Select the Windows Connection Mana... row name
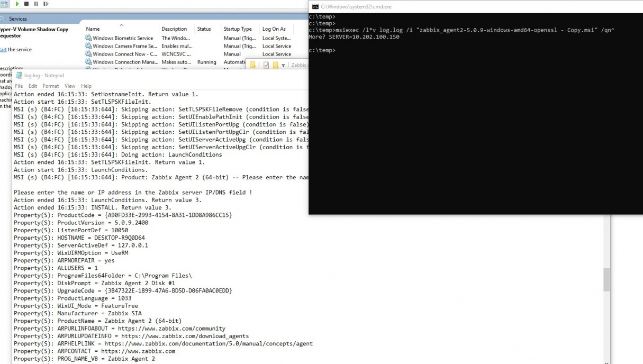This screenshot has height=364, width=643. 125,62
